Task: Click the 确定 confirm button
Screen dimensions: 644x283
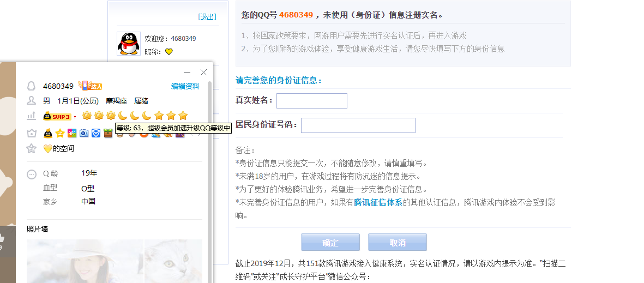Action: [330, 242]
